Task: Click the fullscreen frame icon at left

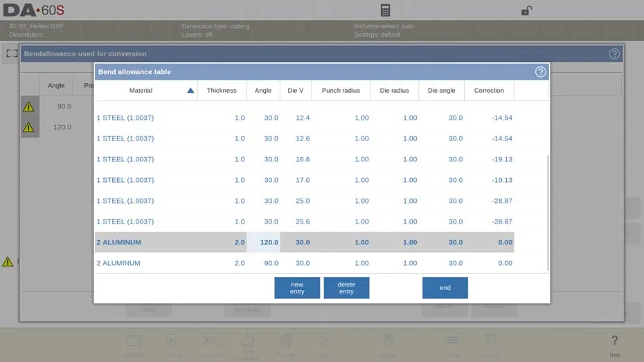Action: pyautogui.click(x=12, y=53)
